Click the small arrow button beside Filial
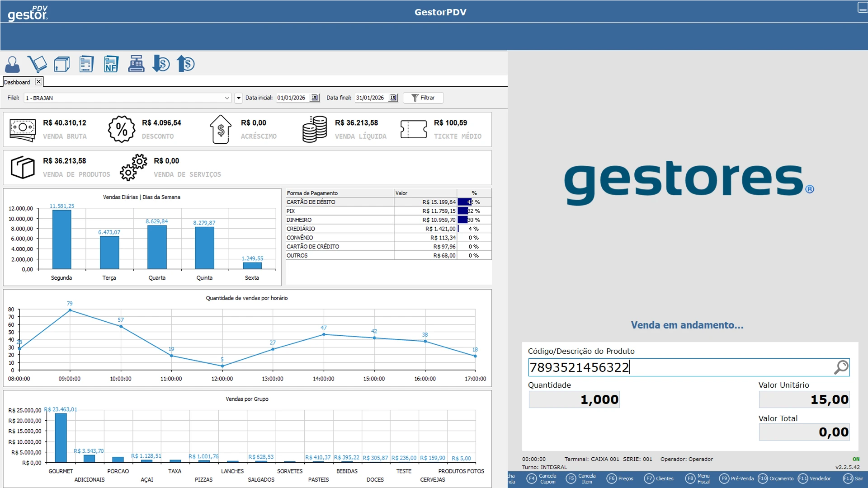868x488 pixels. (239, 98)
